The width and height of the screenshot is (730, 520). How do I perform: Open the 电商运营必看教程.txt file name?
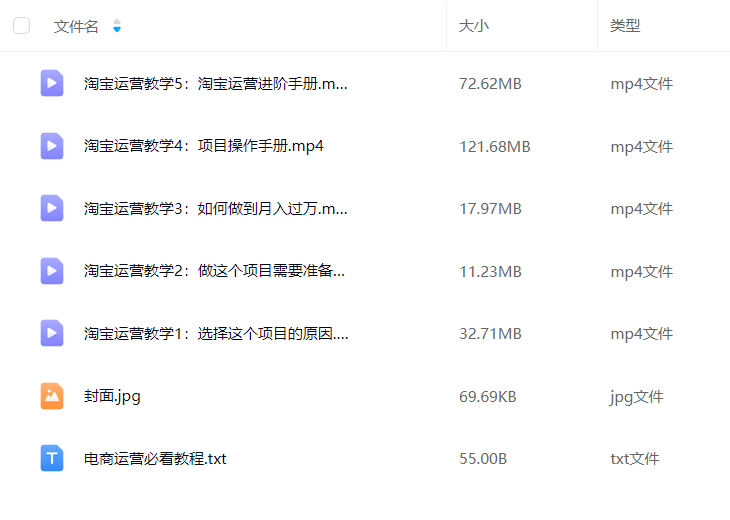[x=155, y=459]
